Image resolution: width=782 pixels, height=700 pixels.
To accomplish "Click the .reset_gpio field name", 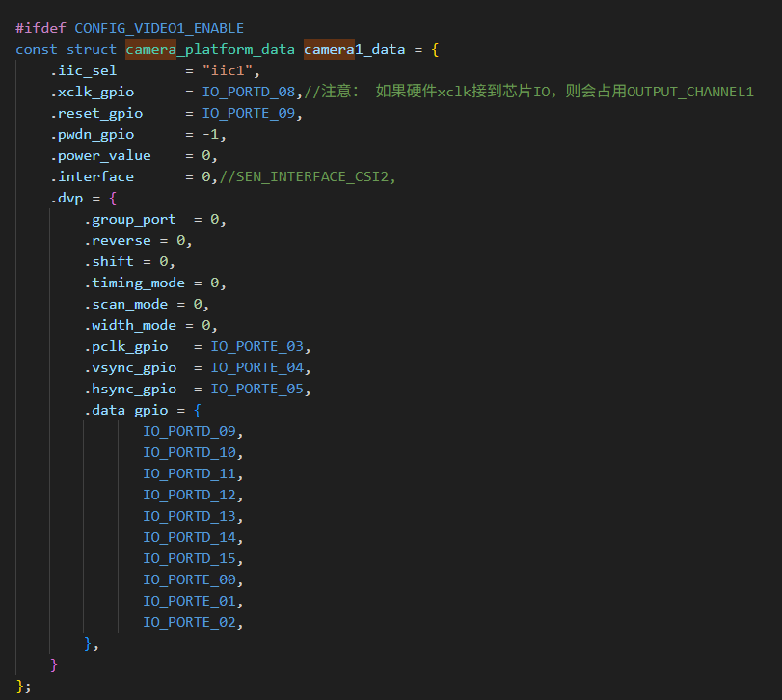I will [96, 114].
